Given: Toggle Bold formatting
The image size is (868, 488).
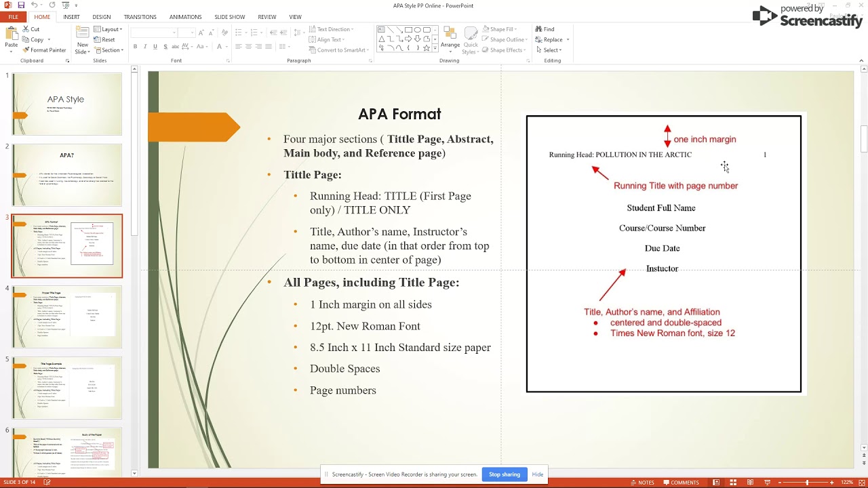Looking at the screenshot, I should click(135, 46).
